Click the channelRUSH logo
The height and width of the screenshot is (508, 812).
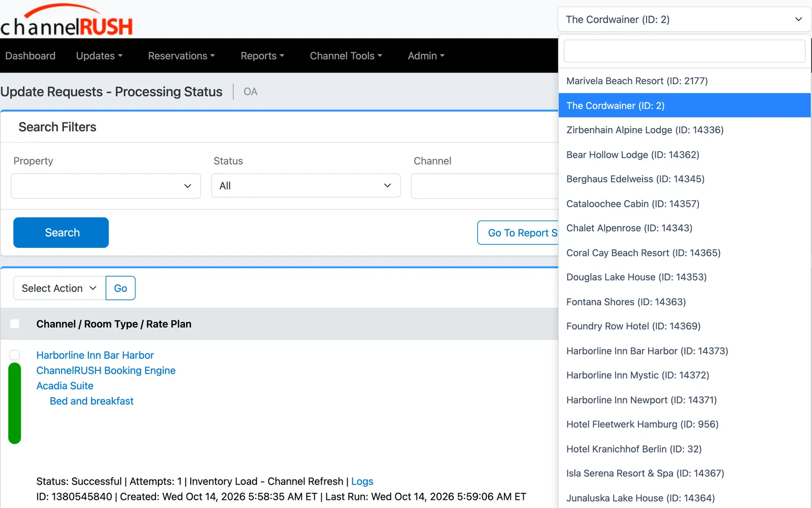click(x=66, y=20)
